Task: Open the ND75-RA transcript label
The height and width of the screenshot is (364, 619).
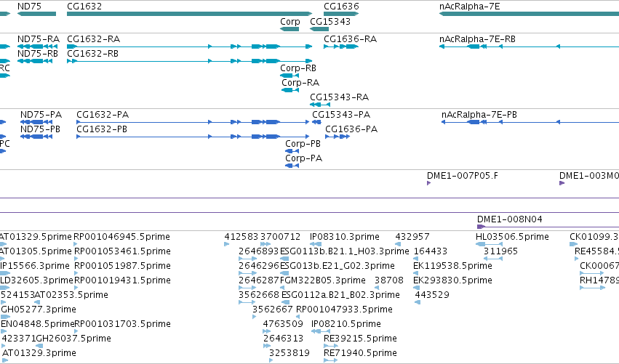Action: 39,39
